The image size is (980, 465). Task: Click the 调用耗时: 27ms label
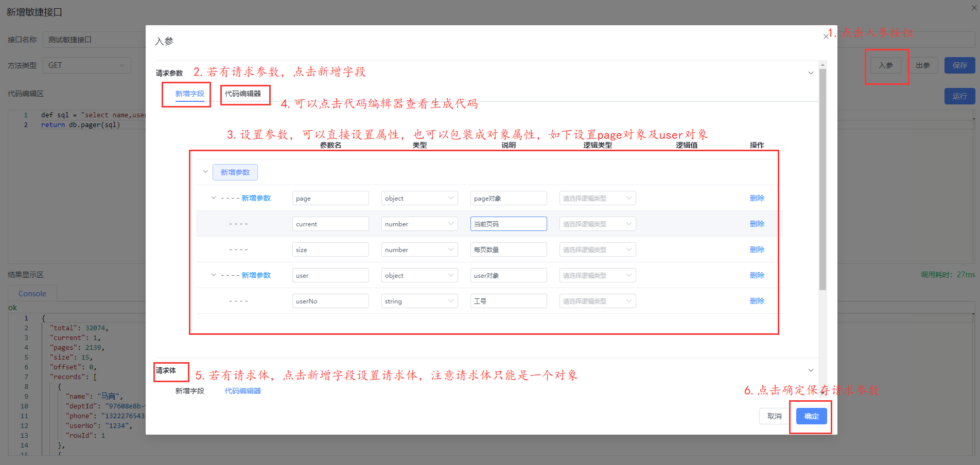click(948, 275)
